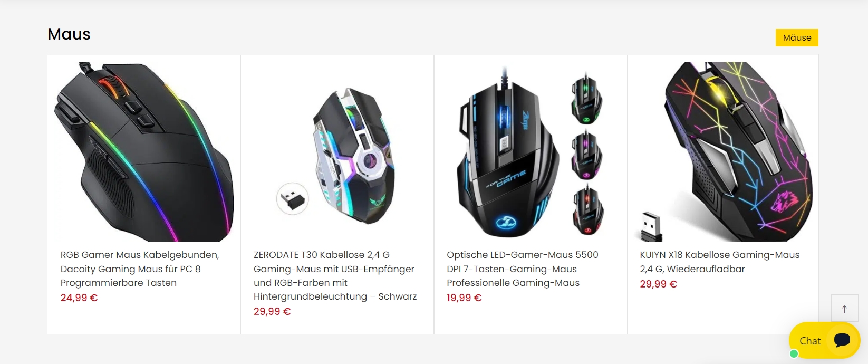Select the rainbow-striped Dacoity mouse image

(x=144, y=151)
